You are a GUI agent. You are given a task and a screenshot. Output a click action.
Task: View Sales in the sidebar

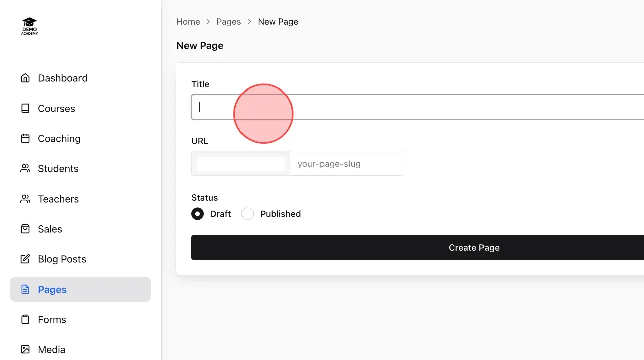(x=80, y=229)
